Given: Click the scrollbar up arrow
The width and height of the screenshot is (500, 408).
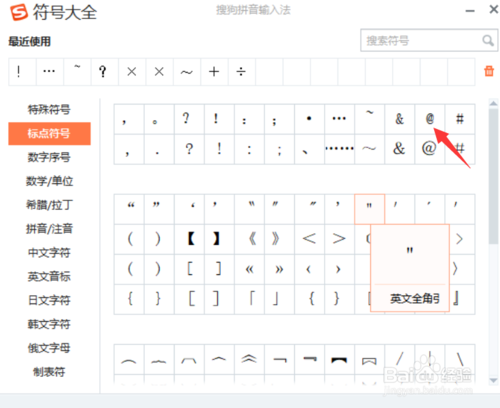Looking at the screenshot, I should [493, 103].
